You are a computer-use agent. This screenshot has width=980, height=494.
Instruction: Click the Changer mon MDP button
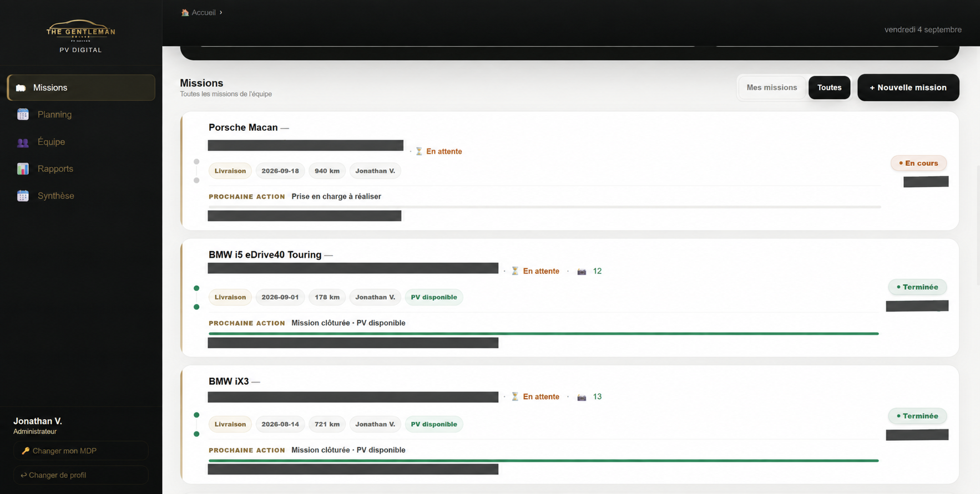tap(81, 451)
